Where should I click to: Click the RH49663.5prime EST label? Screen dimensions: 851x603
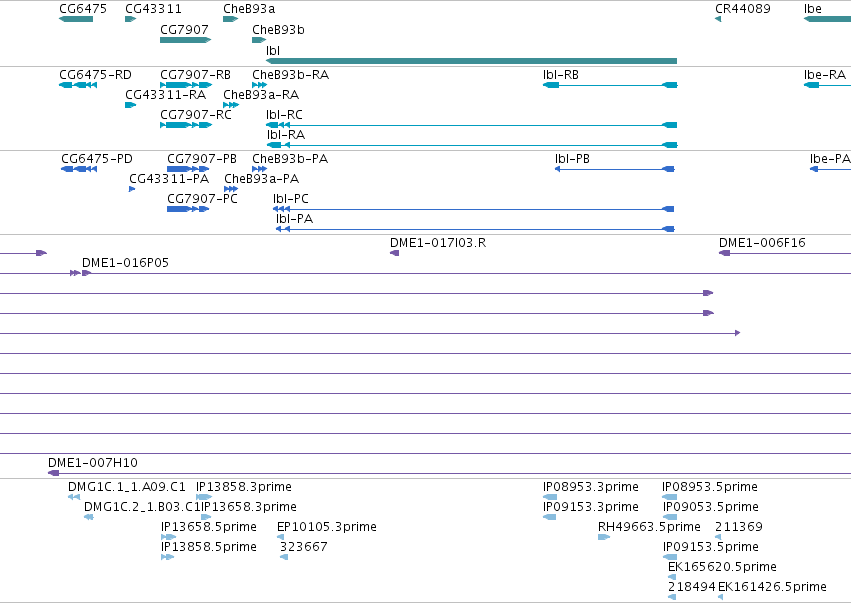649,528
